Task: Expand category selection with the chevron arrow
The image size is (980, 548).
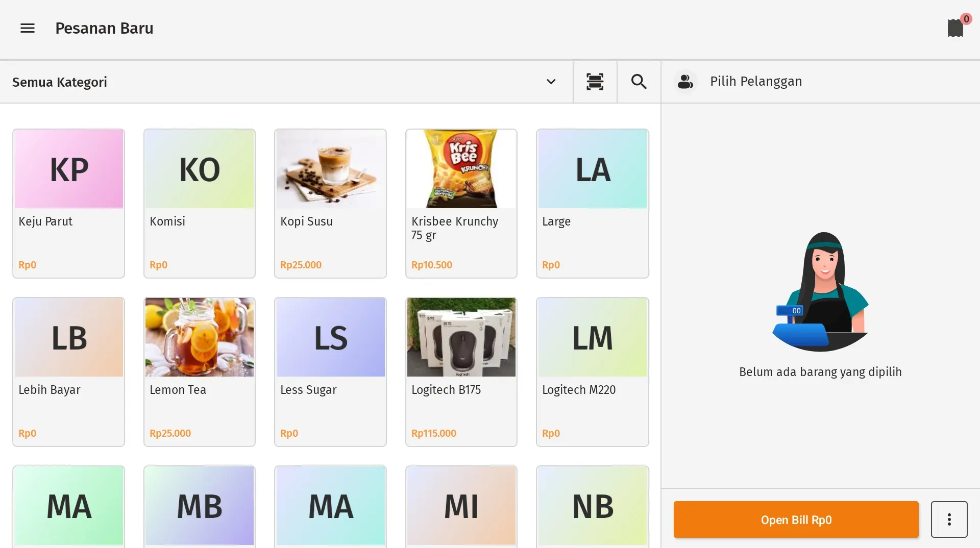Action: 551,82
